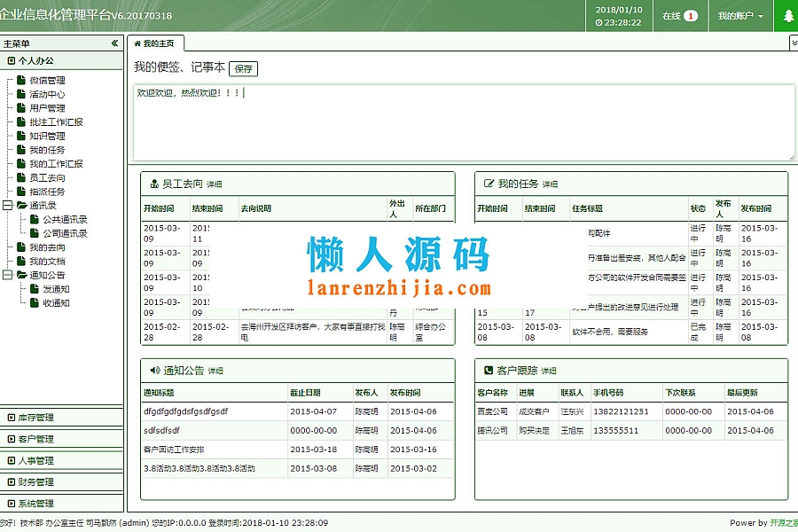The width and height of the screenshot is (798, 532).
Task: Click the 通讯录 open folder icon
Action: [x=21, y=205]
